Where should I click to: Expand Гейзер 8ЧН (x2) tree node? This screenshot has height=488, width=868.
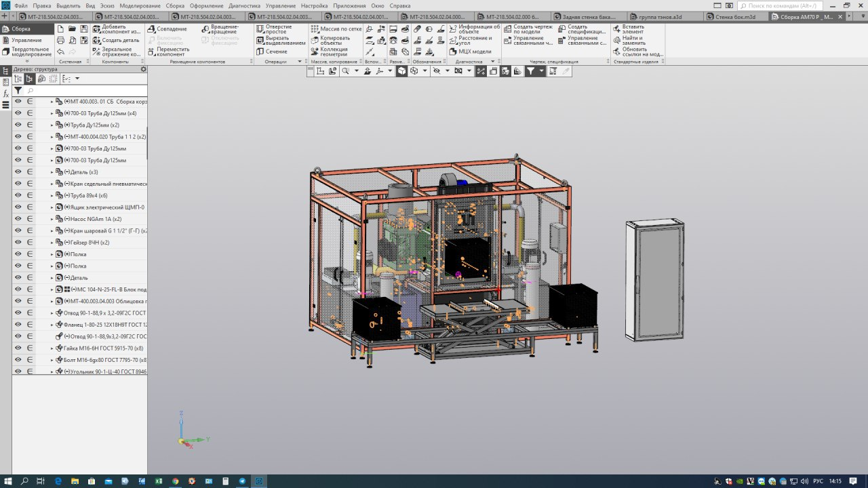click(52, 243)
